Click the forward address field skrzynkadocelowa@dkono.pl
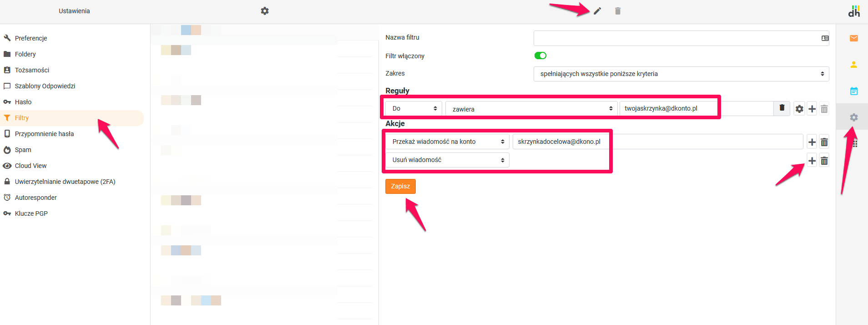Viewport: 868px width, 325px height. (x=658, y=142)
